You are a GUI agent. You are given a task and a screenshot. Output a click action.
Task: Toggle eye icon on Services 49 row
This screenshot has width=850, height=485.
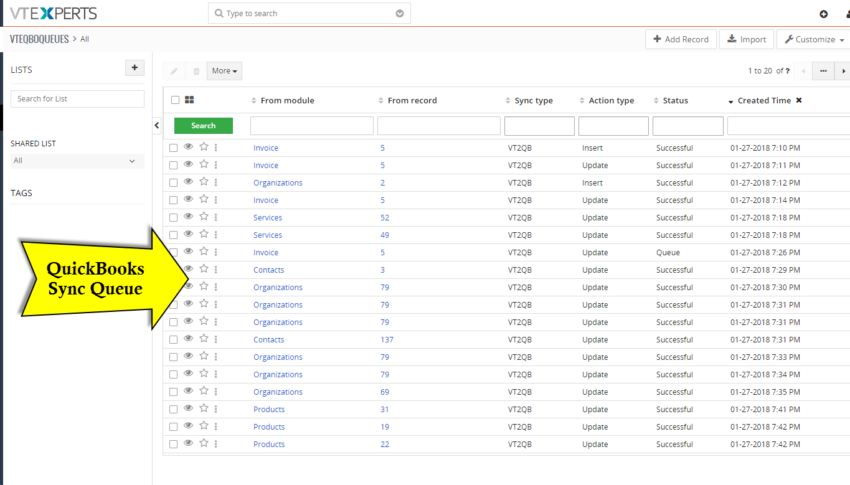[x=188, y=234]
